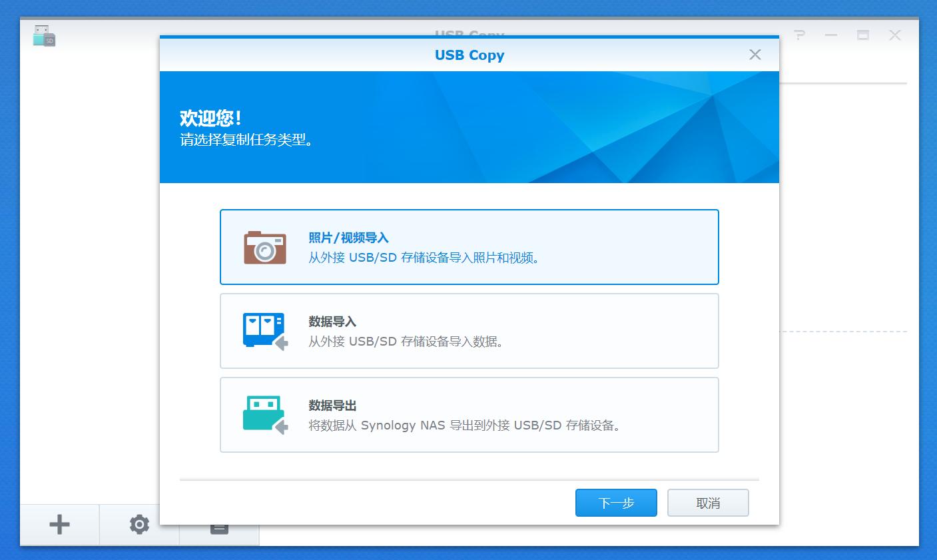Click the description 从外接 USB/SD 存储设备导入数据

point(406,342)
